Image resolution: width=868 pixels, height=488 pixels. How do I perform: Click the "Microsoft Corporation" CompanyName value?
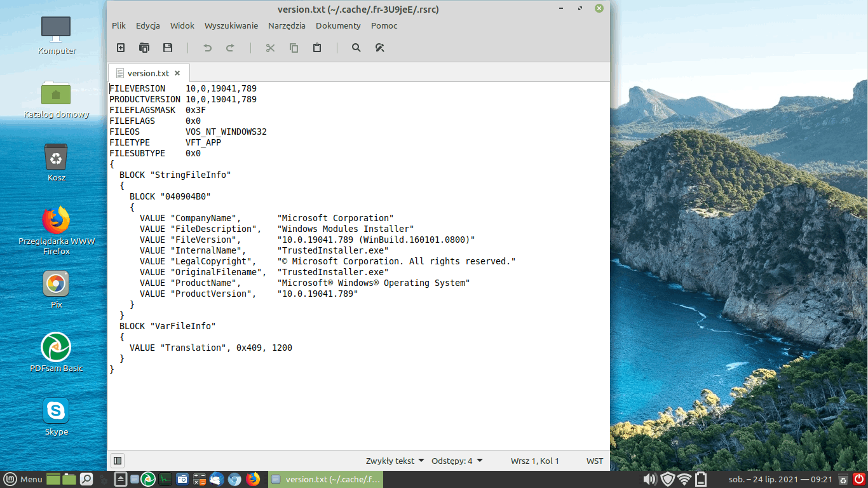tap(336, 218)
